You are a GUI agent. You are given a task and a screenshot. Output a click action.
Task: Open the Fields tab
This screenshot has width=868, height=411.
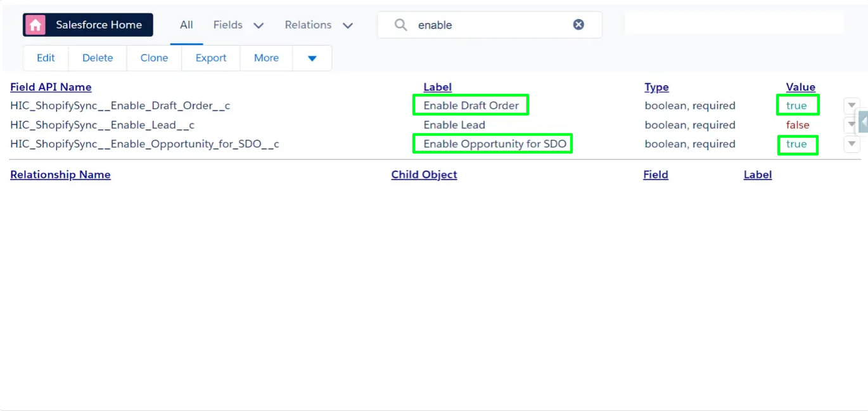[x=228, y=25]
